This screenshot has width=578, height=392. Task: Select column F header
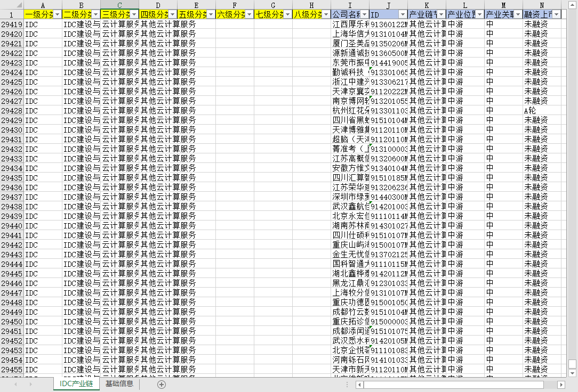(235, 5)
